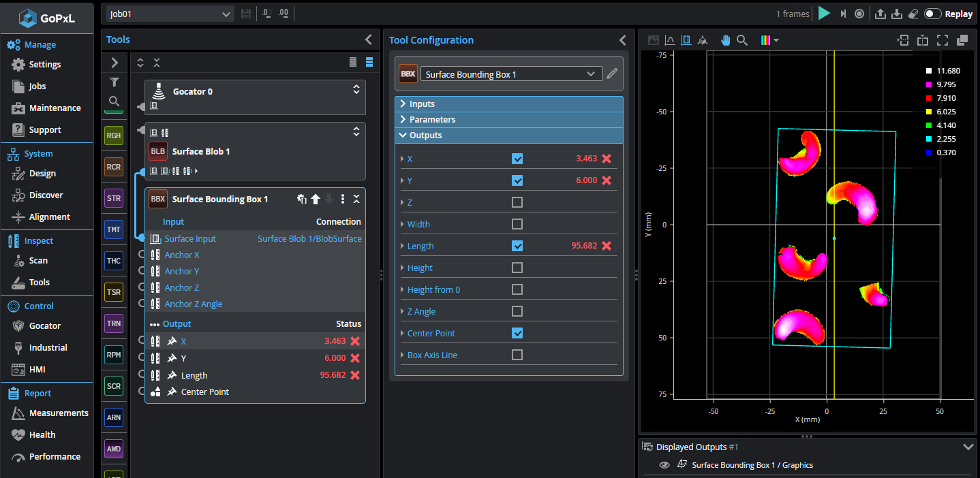Open Measurements in the Report section
The width and height of the screenshot is (980, 478).
[59, 413]
